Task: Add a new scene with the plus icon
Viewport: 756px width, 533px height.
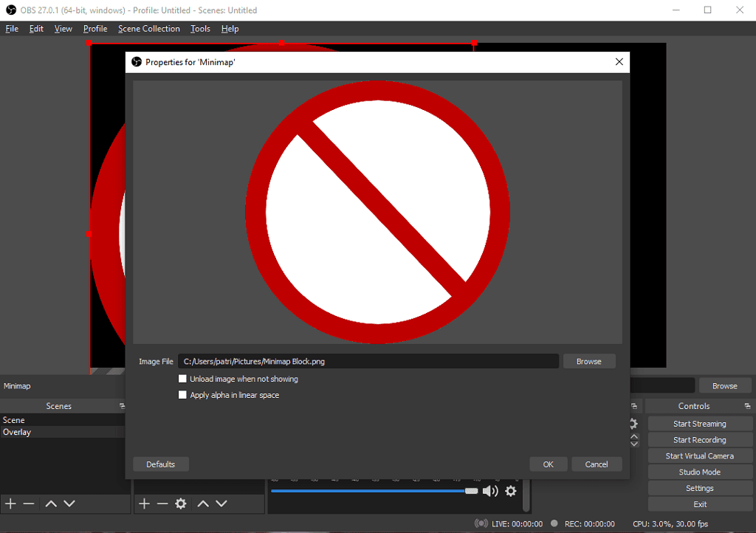Action: (10, 503)
